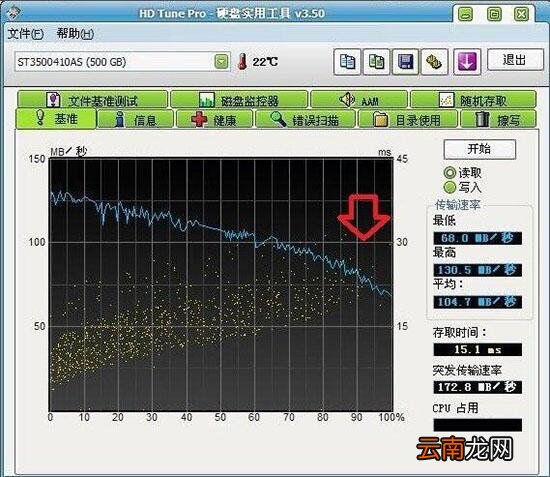The width and height of the screenshot is (550, 477).
Task: Open the 帮助(H) menu
Action: [75, 34]
